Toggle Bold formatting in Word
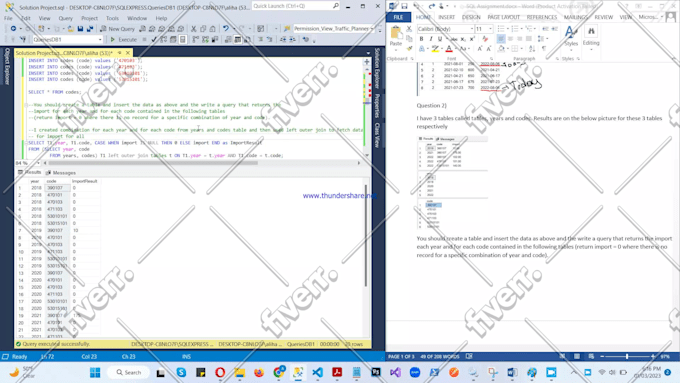680x383 pixels. pos(421,39)
